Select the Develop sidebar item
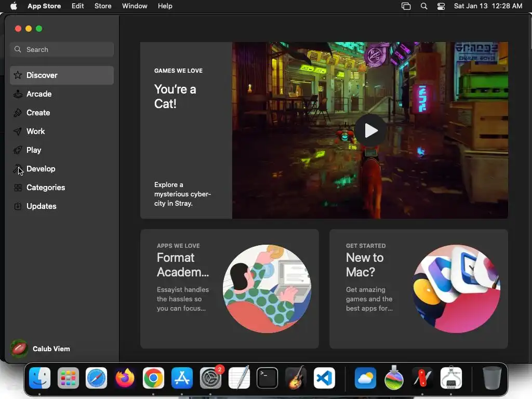532x399 pixels. [x=62, y=169]
